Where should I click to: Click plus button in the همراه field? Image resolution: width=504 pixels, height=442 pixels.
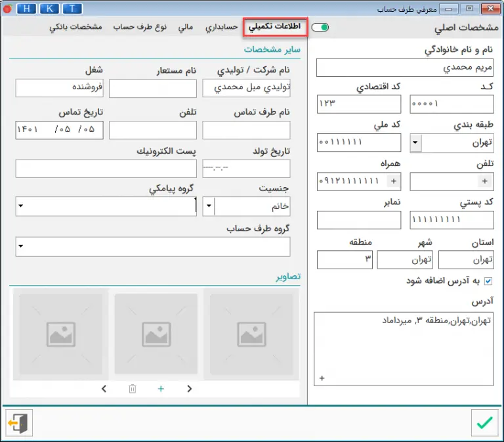pyautogui.click(x=394, y=181)
